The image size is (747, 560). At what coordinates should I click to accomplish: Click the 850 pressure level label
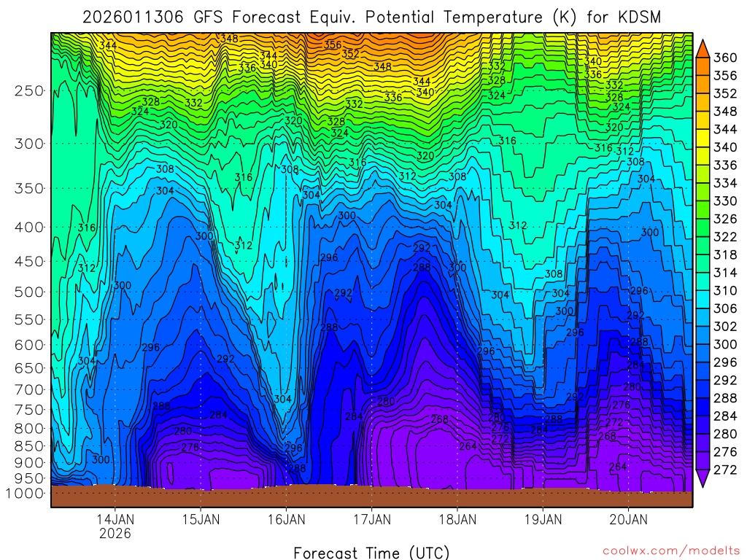click(29, 446)
